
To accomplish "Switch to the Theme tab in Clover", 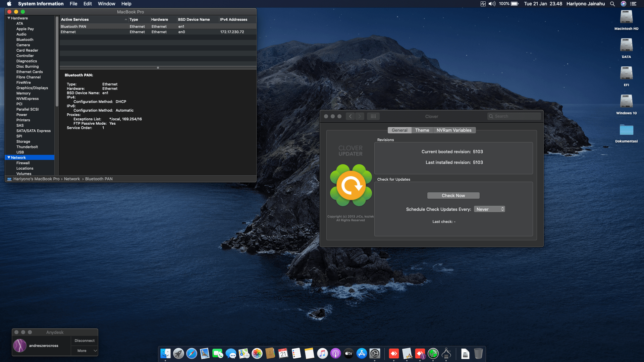I will [x=422, y=130].
